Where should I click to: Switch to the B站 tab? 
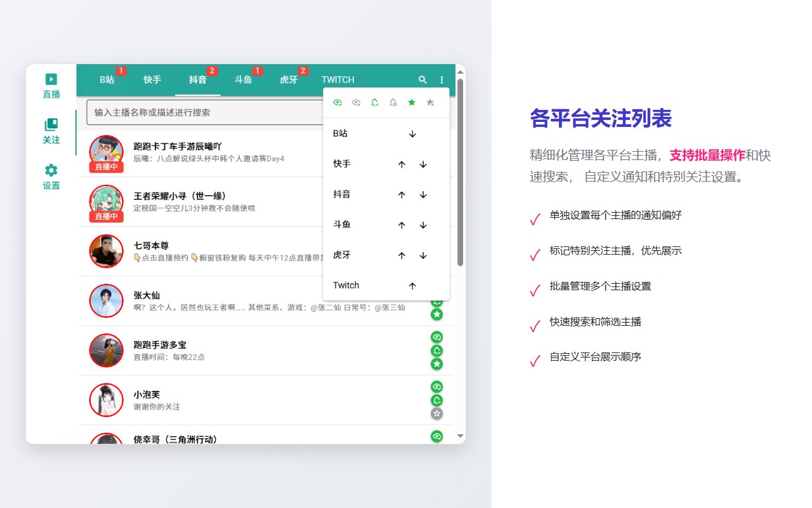[107, 80]
